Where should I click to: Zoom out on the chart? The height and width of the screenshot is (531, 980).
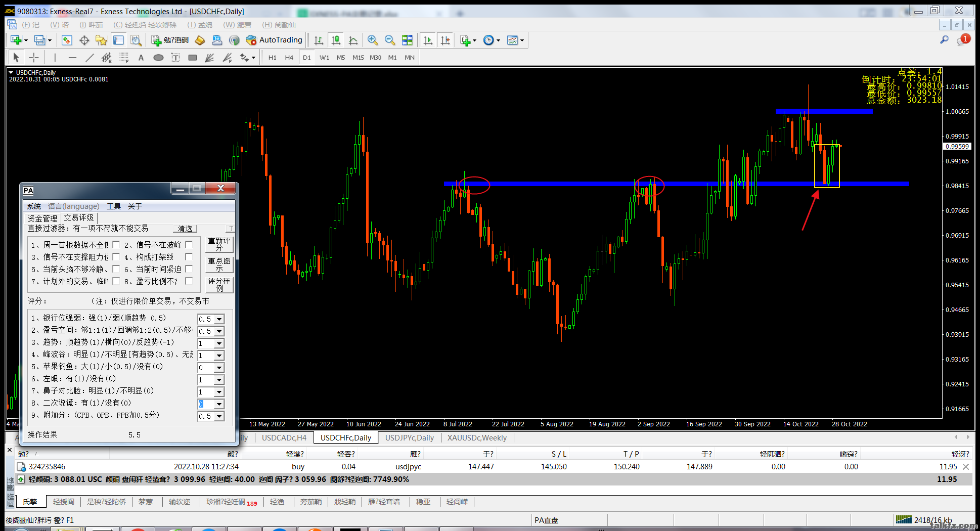[x=390, y=40]
